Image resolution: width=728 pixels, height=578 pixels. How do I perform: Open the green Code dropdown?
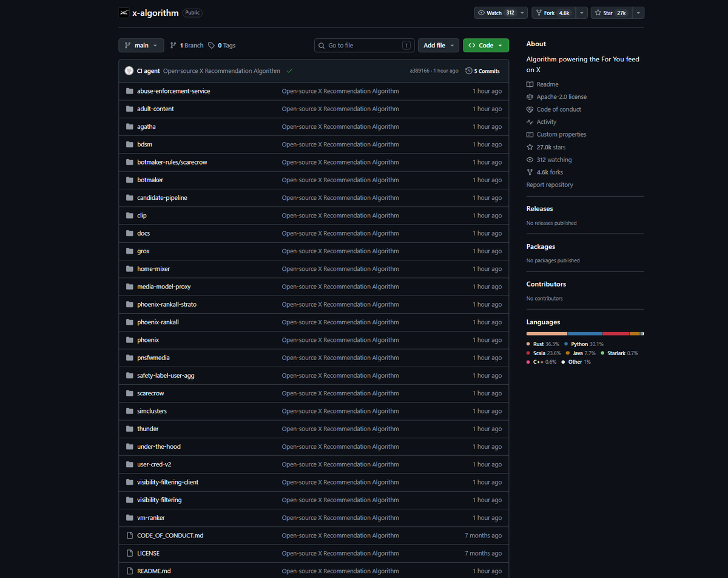pyautogui.click(x=486, y=46)
